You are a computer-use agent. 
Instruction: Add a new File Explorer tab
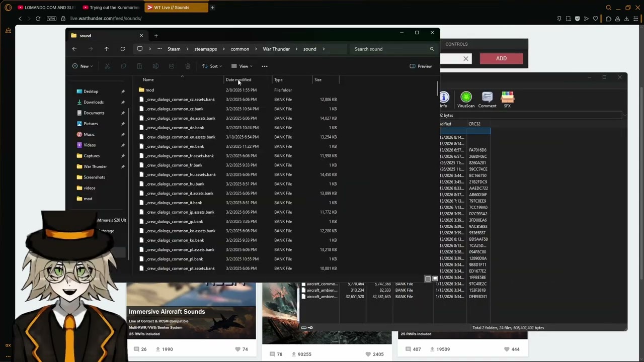coord(156,36)
